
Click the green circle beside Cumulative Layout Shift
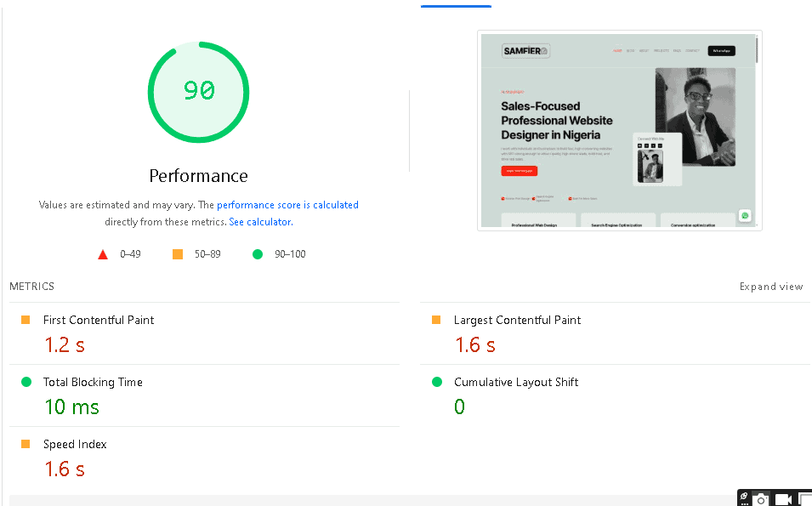(x=436, y=382)
